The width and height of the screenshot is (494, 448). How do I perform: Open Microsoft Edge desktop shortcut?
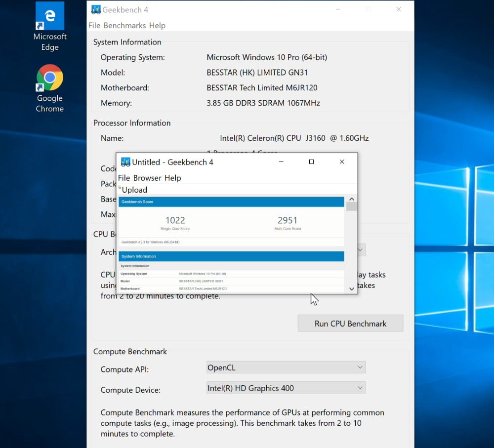[50, 26]
